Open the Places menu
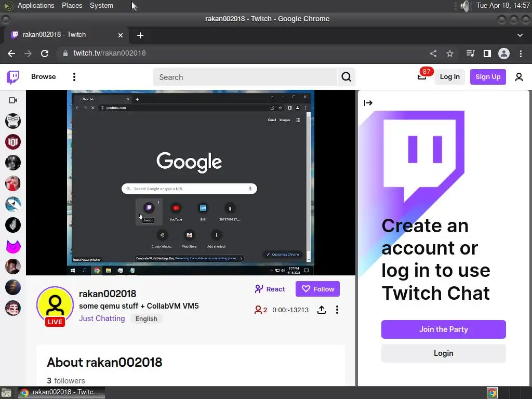This screenshot has width=532, height=399. click(x=72, y=5)
